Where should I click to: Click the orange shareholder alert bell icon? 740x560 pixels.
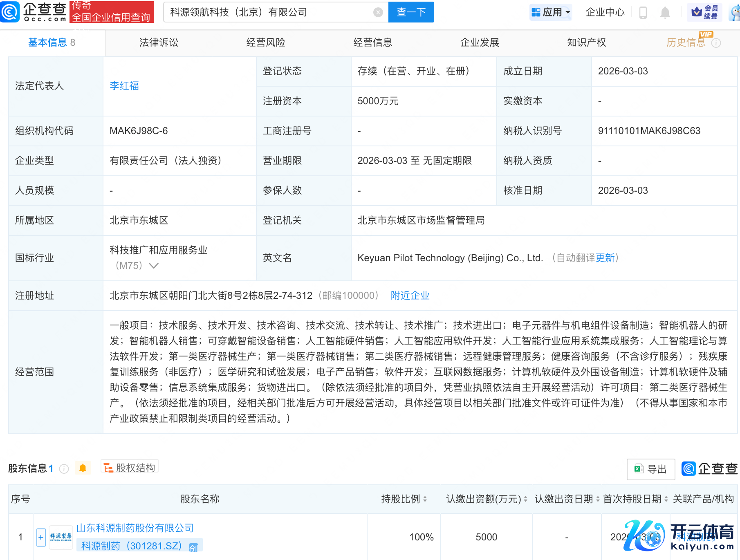click(x=83, y=468)
